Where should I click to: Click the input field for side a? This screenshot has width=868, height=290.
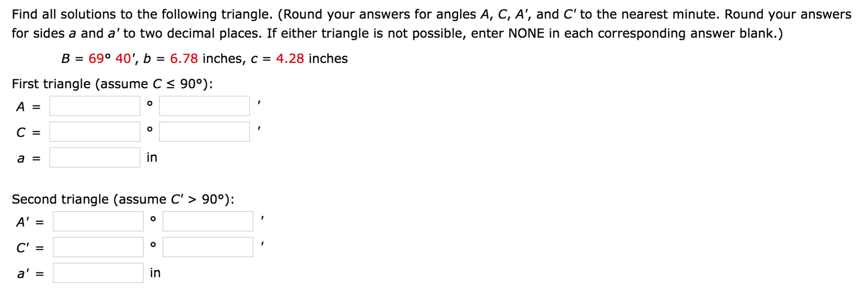[94, 158]
